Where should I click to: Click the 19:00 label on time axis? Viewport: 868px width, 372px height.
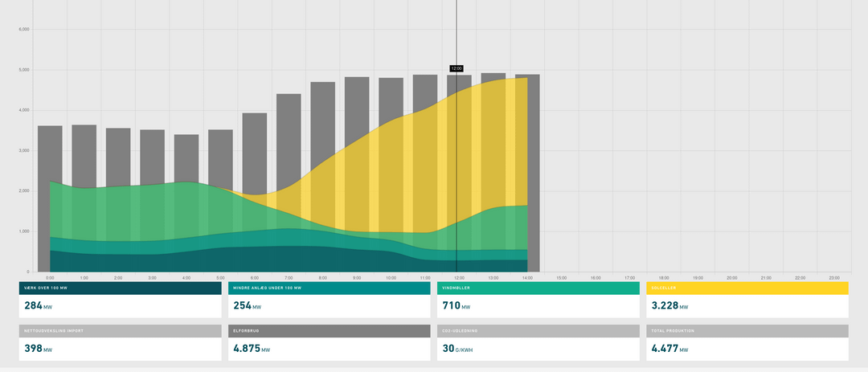coord(698,278)
